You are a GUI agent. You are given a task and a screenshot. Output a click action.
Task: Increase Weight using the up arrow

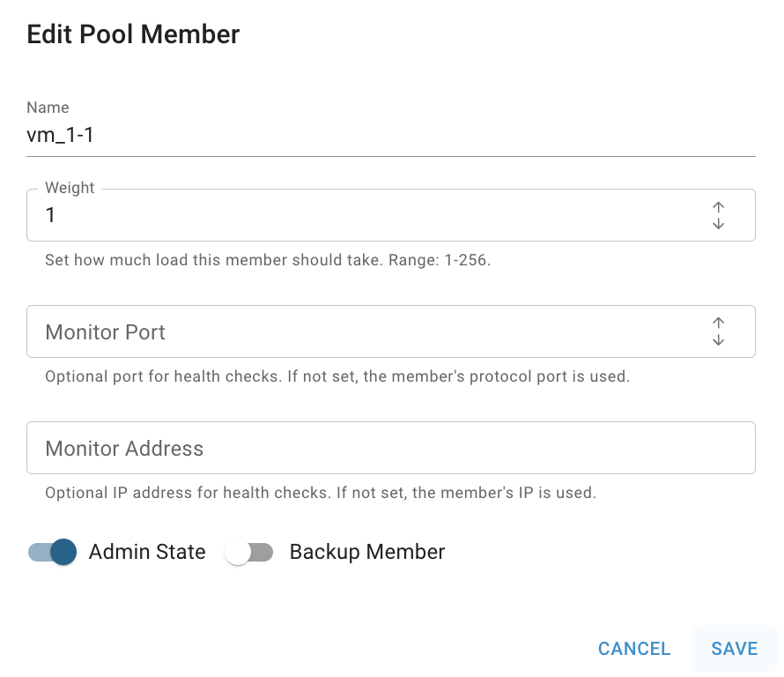pyautogui.click(x=719, y=207)
